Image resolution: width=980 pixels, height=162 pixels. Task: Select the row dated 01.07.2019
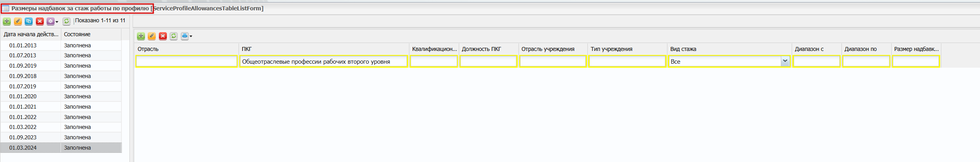point(61,86)
